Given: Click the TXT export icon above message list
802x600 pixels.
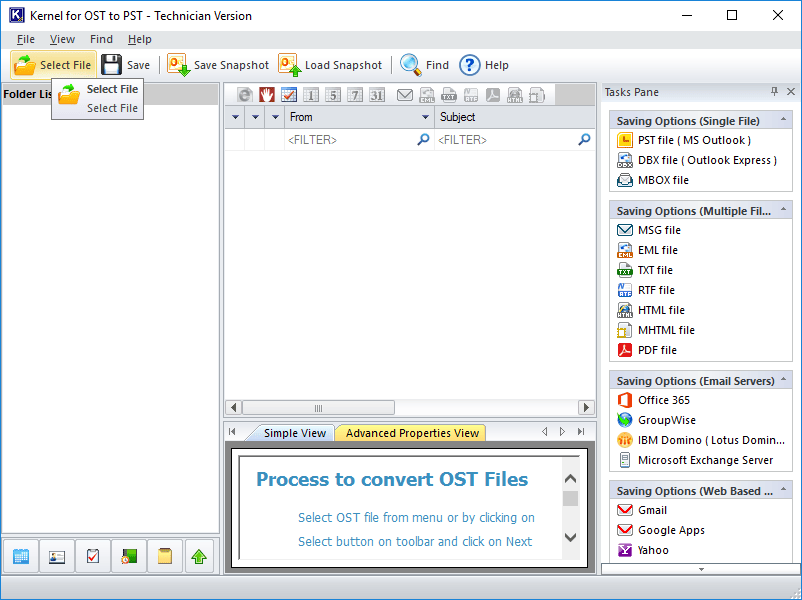Looking at the screenshot, I should pyautogui.click(x=449, y=95).
